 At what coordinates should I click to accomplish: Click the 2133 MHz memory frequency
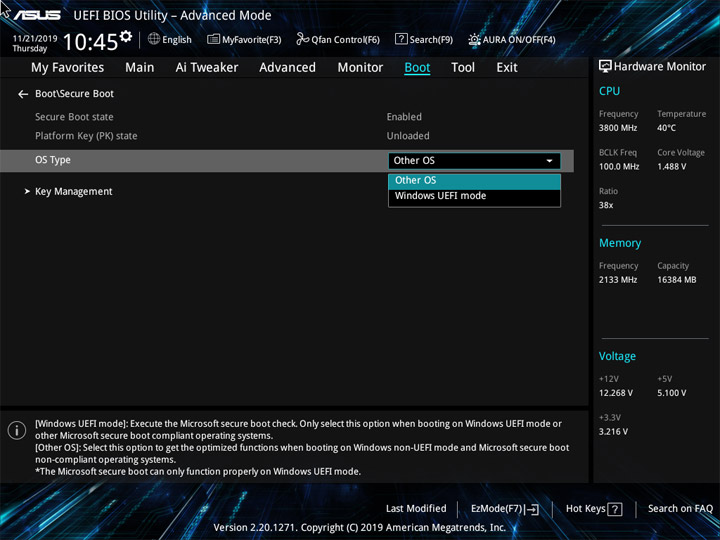click(618, 280)
